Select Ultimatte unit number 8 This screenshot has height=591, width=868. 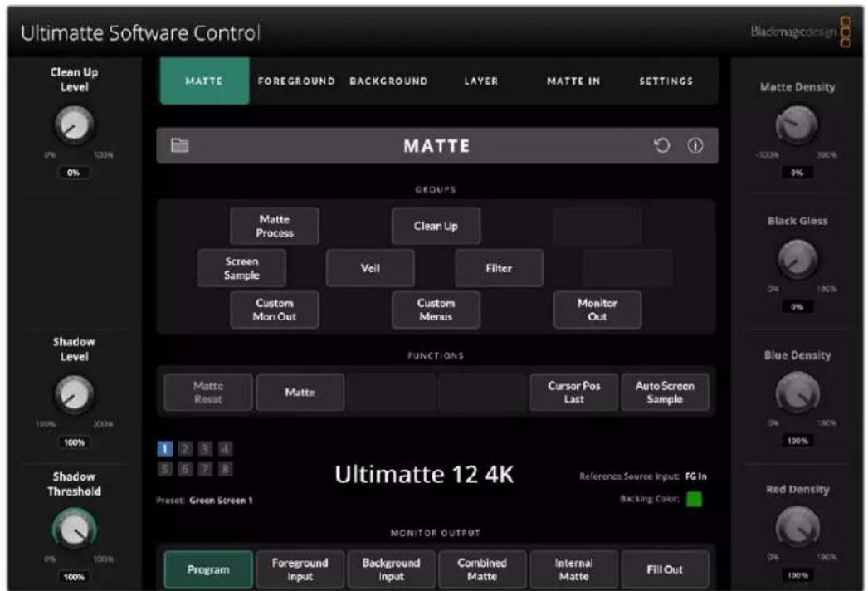coord(226,469)
